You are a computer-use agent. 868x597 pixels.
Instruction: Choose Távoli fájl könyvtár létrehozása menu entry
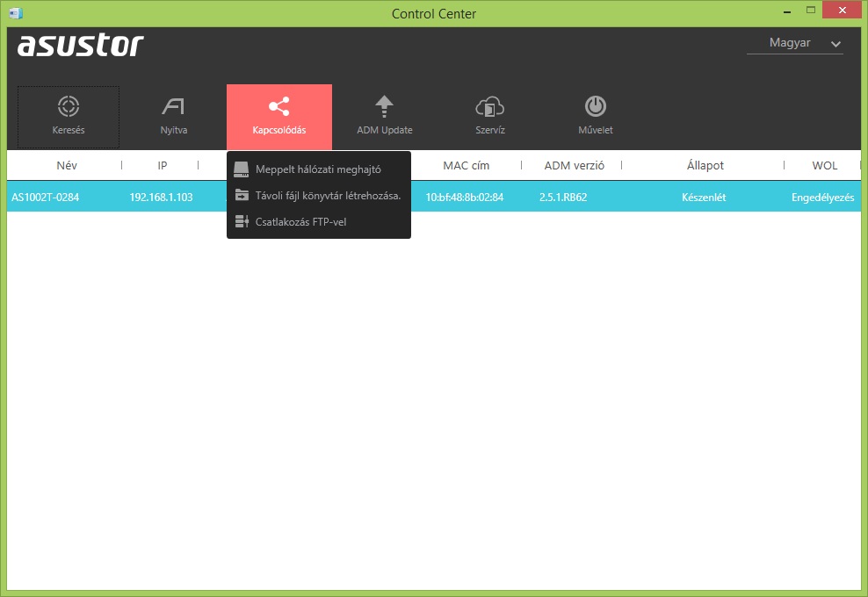[x=319, y=195]
